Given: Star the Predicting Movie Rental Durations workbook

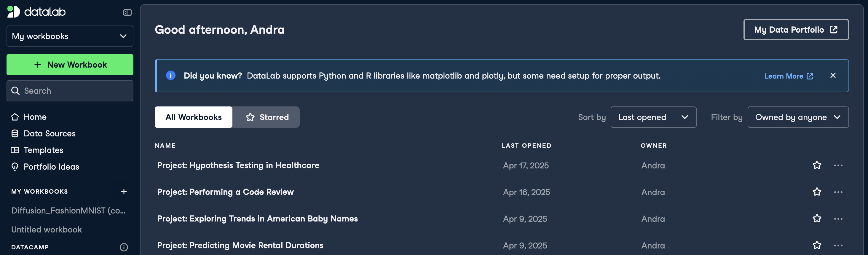Looking at the screenshot, I should (x=816, y=245).
